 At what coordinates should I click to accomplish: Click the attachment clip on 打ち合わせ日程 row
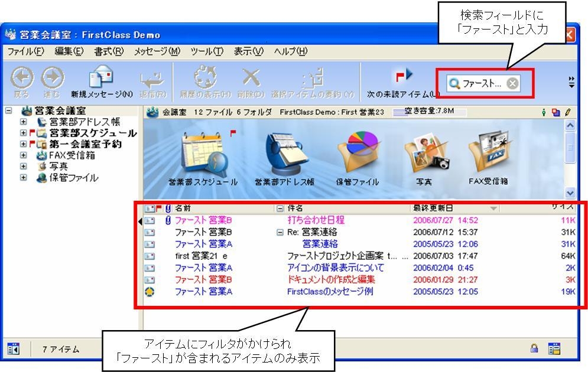[x=168, y=220]
